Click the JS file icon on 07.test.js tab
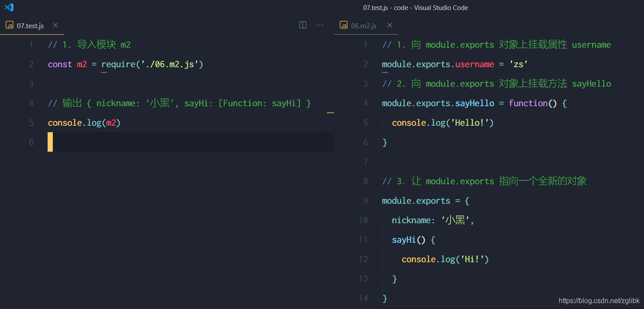644x309 pixels. pos(10,26)
